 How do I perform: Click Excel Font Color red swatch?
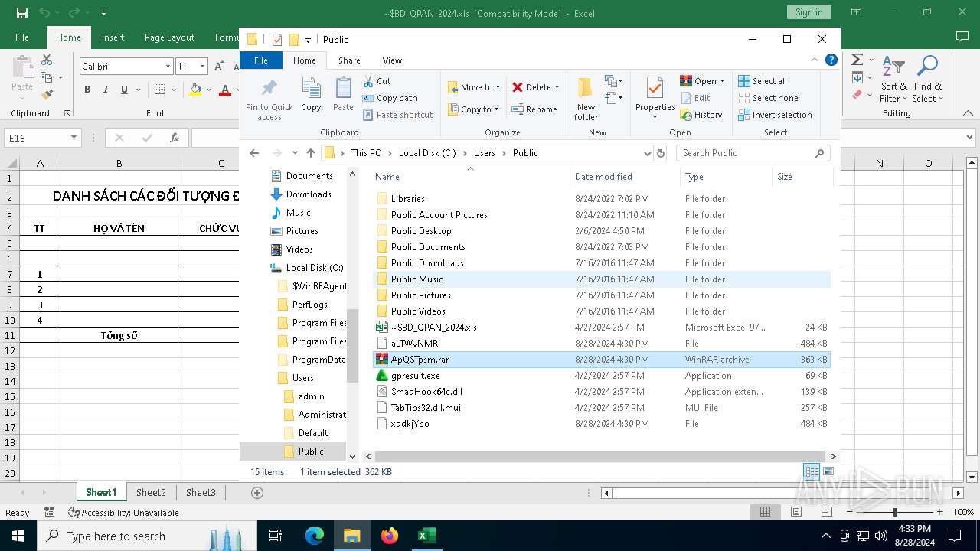click(x=225, y=90)
